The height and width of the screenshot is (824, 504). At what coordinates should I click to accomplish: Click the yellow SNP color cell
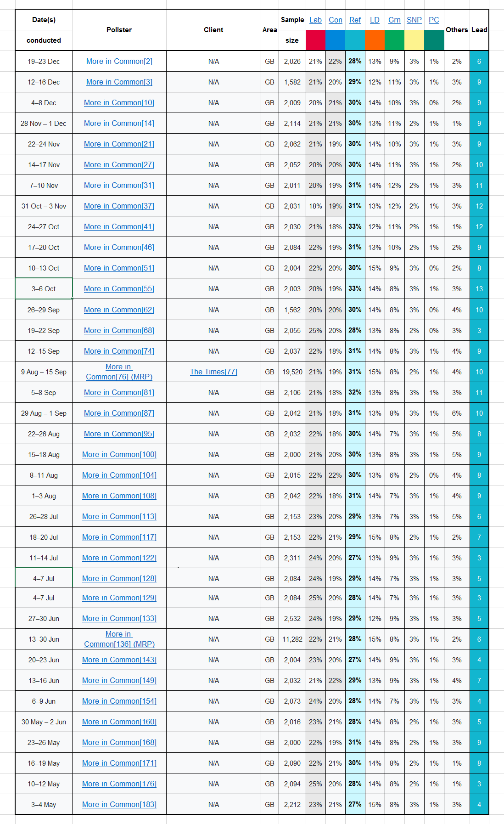click(414, 40)
